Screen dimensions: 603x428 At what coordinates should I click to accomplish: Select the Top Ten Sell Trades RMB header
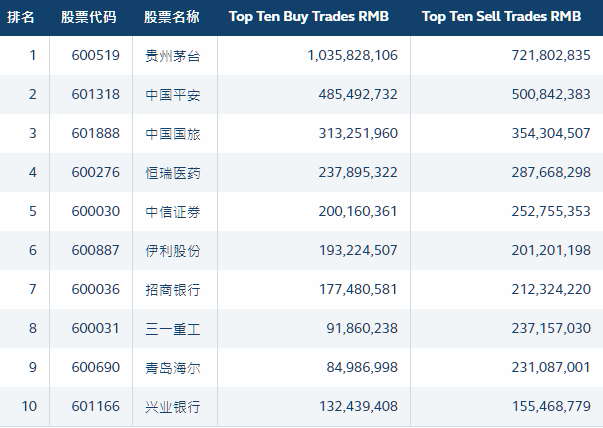tap(501, 17)
